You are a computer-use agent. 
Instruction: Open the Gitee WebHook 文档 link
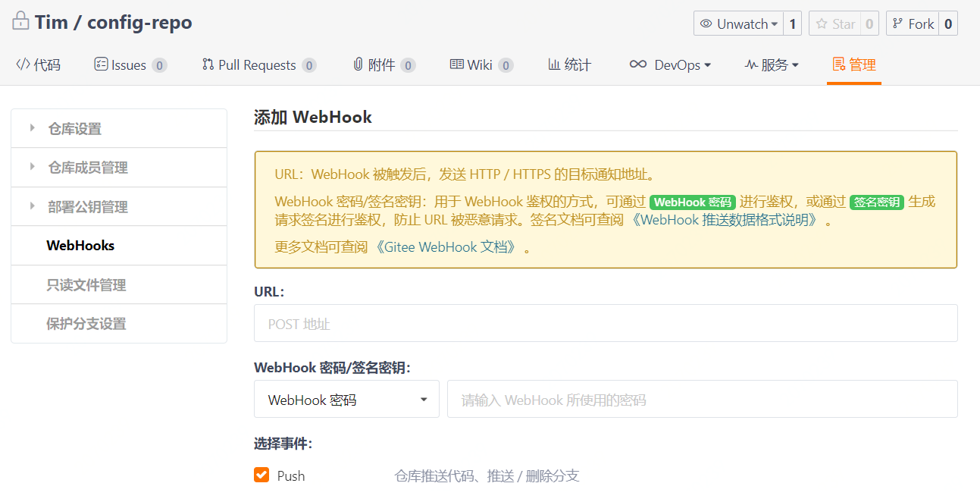point(447,247)
